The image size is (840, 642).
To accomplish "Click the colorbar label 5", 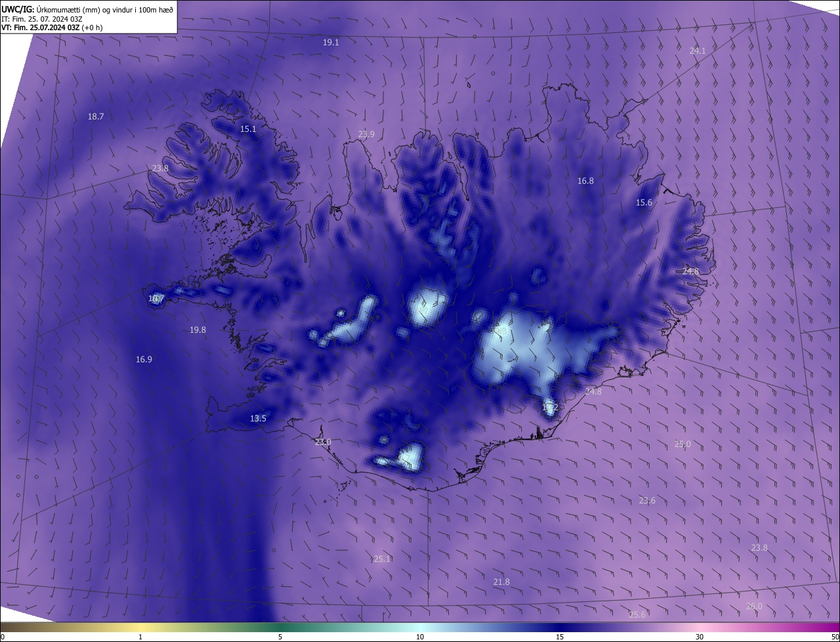I will coord(280,637).
